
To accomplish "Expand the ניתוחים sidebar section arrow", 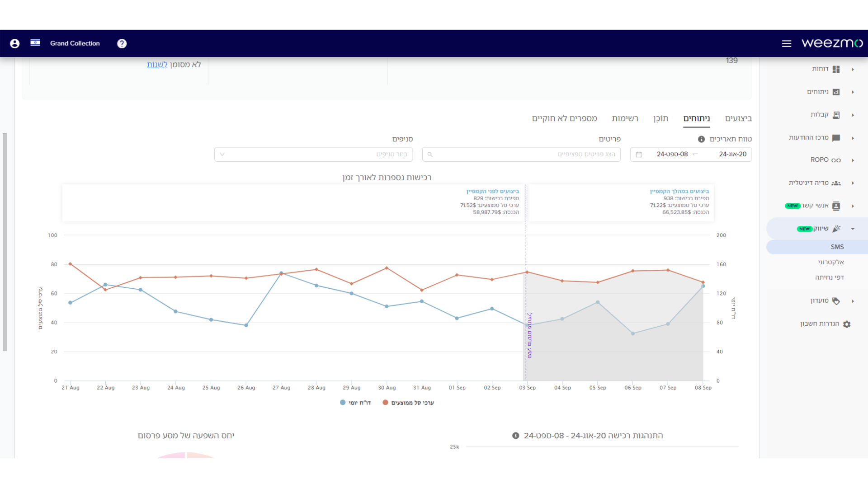I will [853, 92].
